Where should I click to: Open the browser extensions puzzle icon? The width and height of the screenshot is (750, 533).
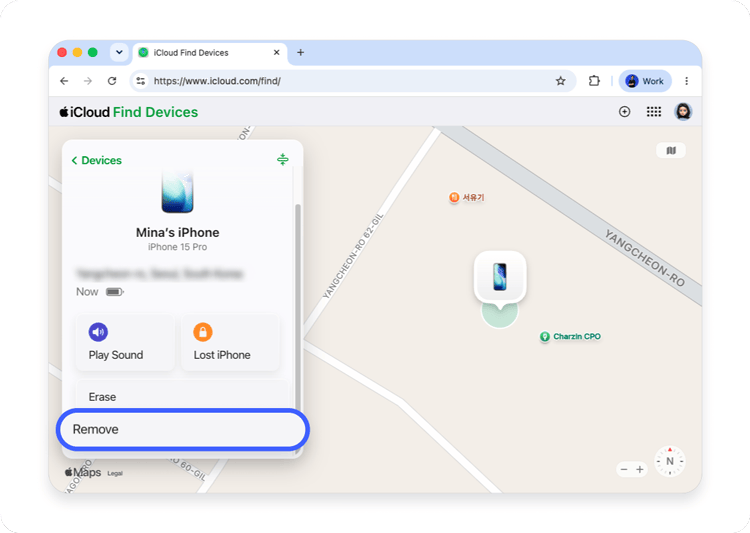(594, 81)
